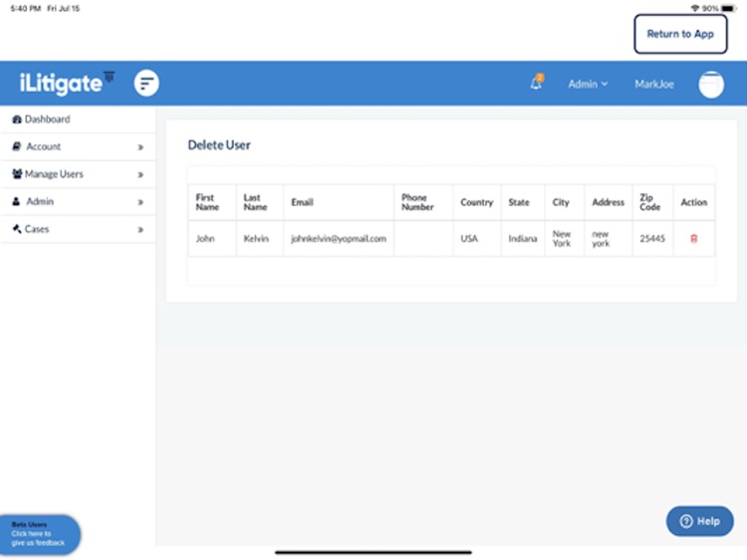747x560 pixels.
Task: Expand the sidebar Admin chevron arrow
Action: tap(140, 202)
